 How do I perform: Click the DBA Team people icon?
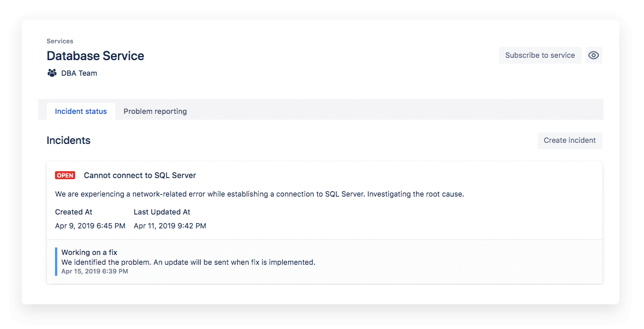pos(52,73)
